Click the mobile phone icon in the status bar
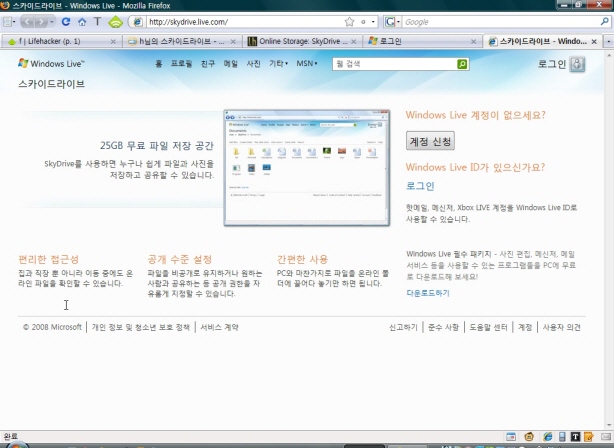 click(562, 436)
